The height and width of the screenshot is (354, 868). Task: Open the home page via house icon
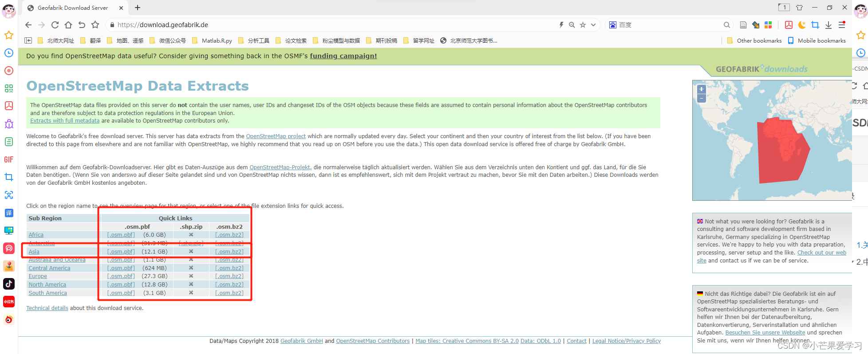(68, 25)
